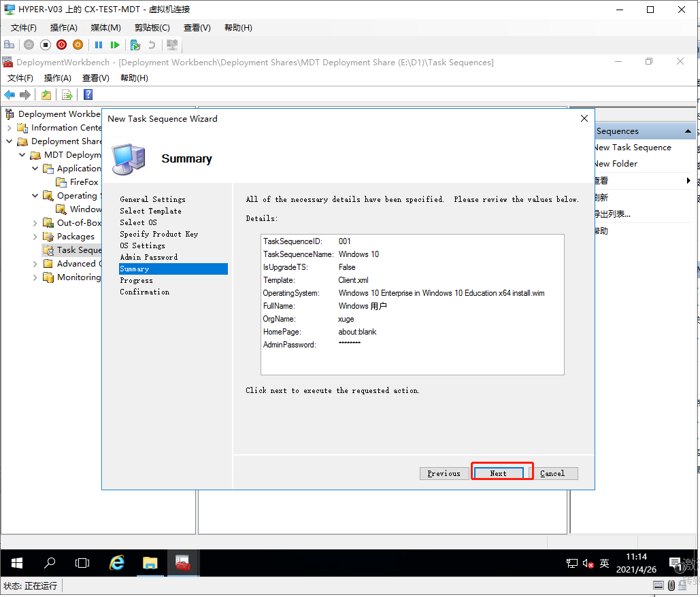Screen dimensions: 700x597
Task: Turn off VM with black square stop icon
Action: (45, 45)
